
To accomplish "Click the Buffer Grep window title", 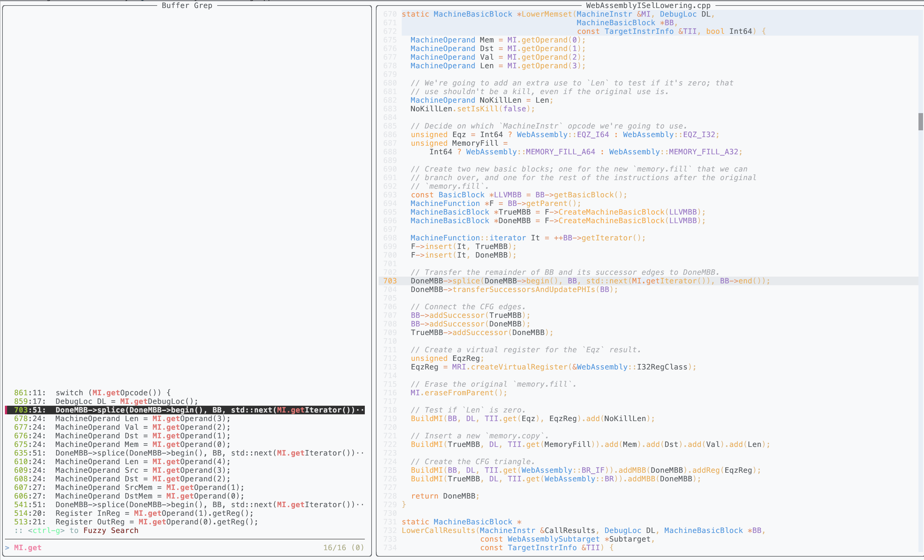I will 187,5.
